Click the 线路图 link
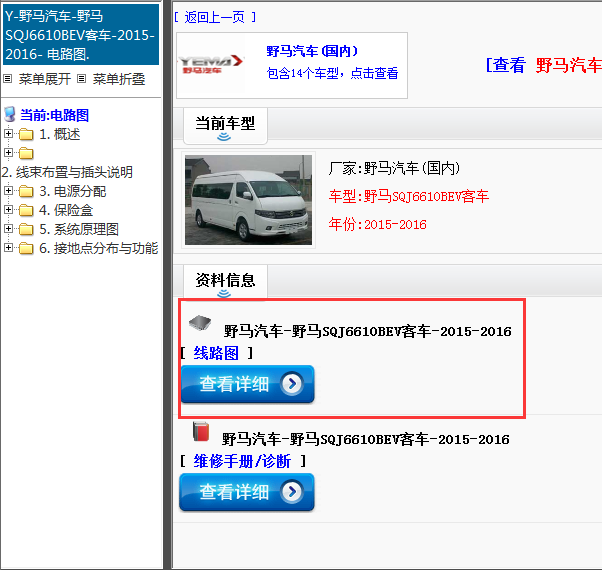This screenshot has height=570, width=602. click(x=216, y=353)
